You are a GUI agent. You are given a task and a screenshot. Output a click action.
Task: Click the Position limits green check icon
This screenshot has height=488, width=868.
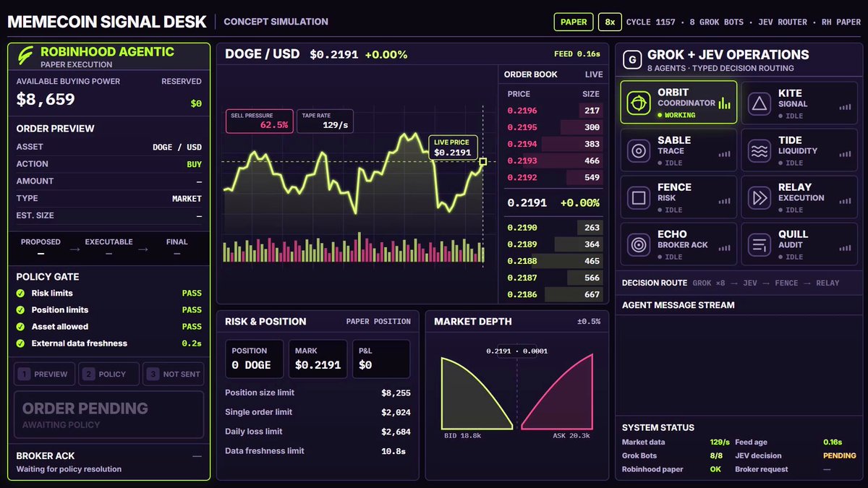pyautogui.click(x=21, y=310)
